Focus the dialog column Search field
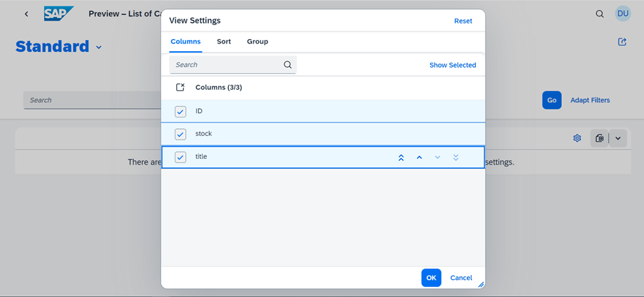 (x=233, y=65)
